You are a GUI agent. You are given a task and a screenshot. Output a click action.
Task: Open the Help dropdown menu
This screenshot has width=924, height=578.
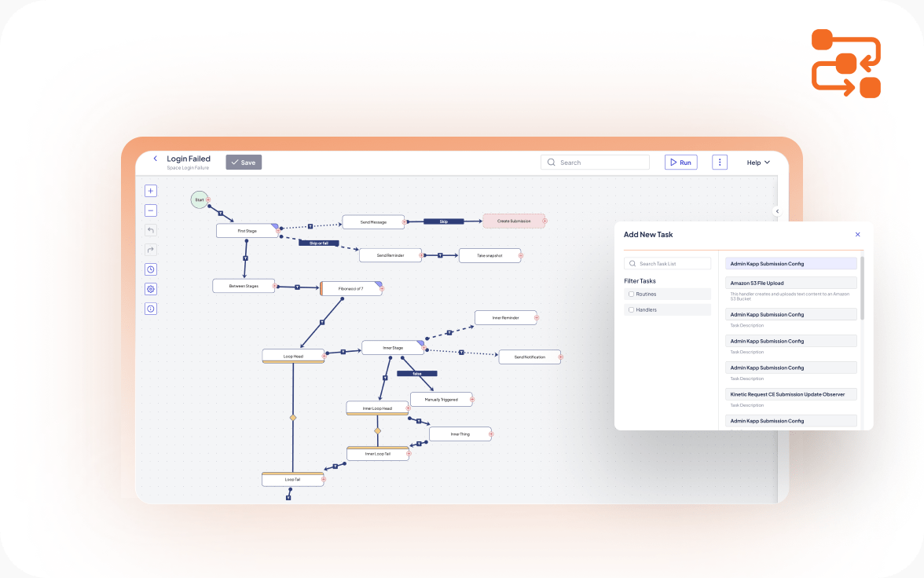[x=758, y=163]
